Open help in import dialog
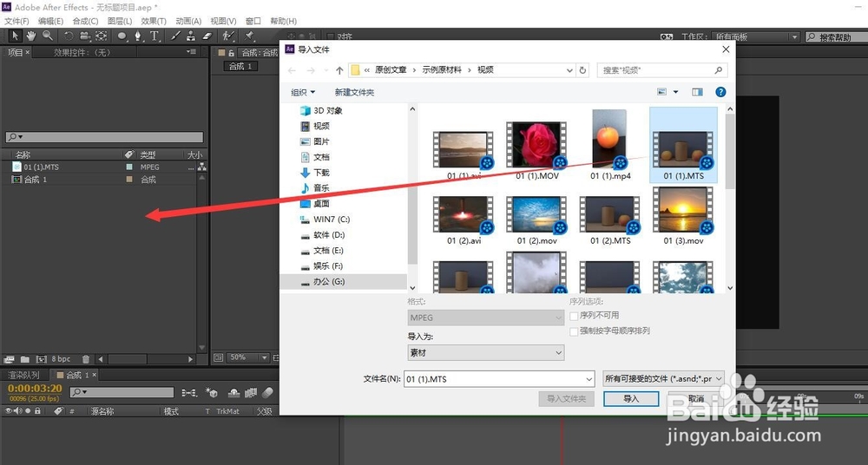The width and height of the screenshot is (868, 465). tap(720, 92)
